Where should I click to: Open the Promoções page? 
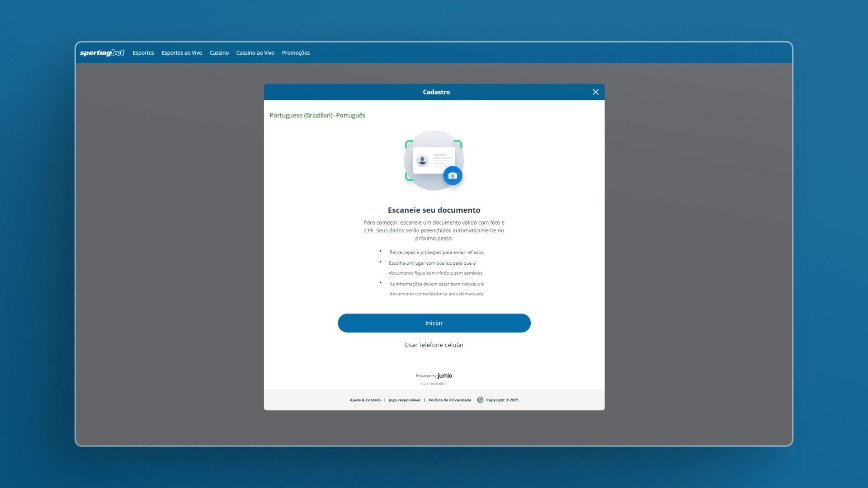pos(296,53)
